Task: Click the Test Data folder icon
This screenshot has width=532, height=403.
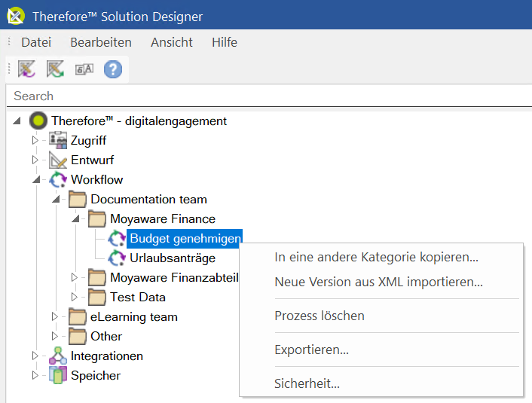Action: click(x=97, y=297)
